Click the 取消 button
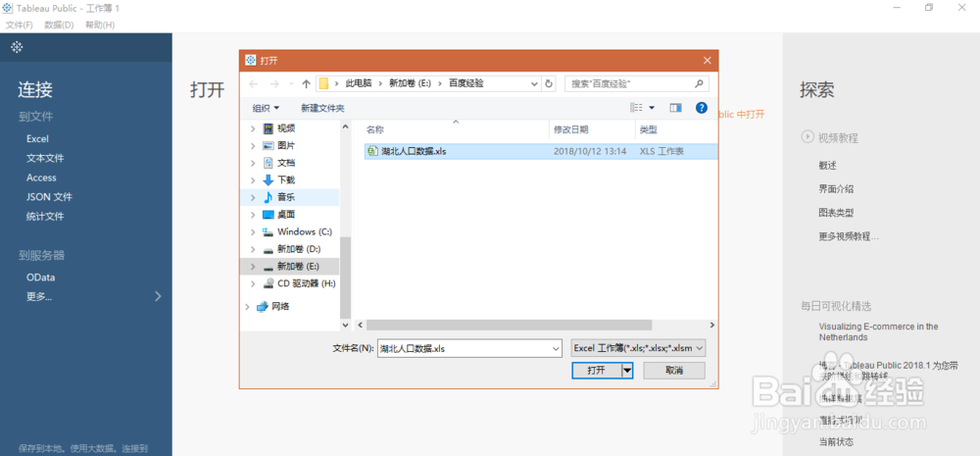980x456 pixels. click(674, 371)
